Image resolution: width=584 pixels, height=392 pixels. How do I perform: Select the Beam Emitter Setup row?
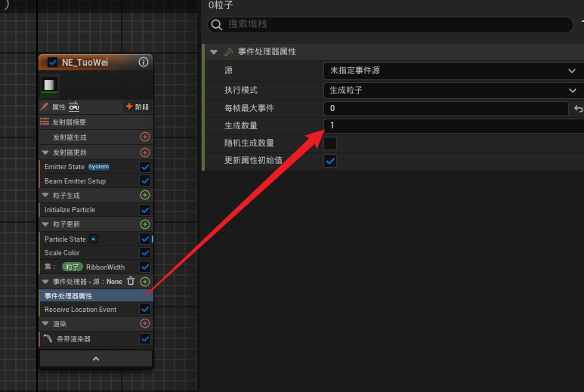click(96, 181)
